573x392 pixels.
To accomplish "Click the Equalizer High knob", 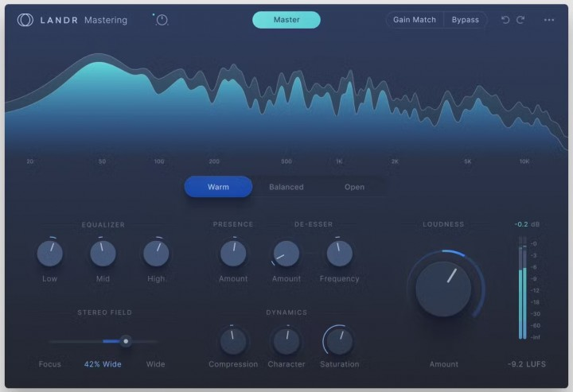I will coord(156,253).
